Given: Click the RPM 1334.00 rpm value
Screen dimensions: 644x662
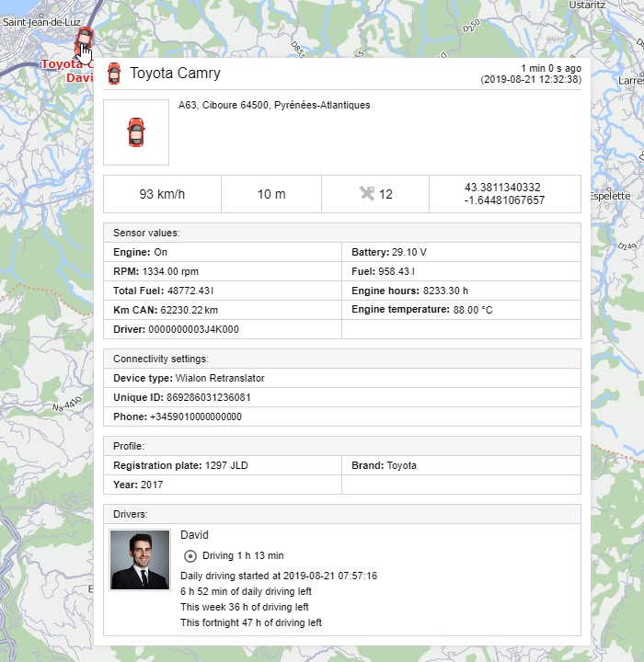Looking at the screenshot, I should point(170,271).
